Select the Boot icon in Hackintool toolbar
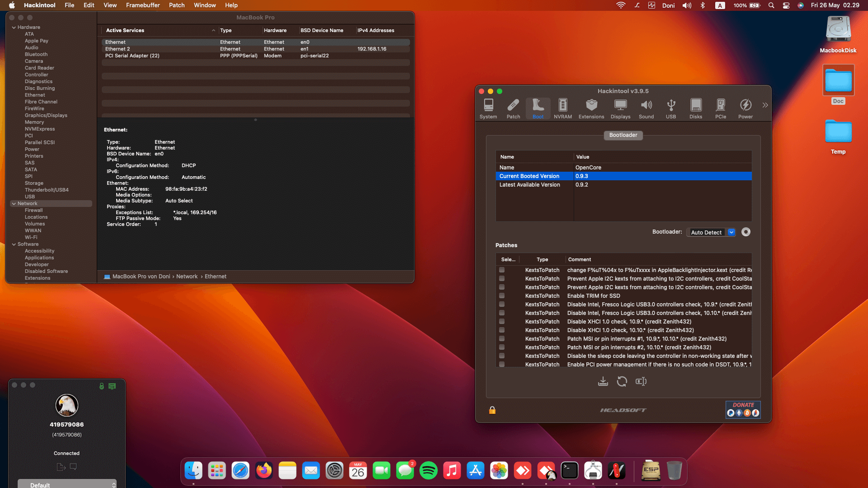Screen dimensions: 868x488 pyautogui.click(x=538, y=109)
